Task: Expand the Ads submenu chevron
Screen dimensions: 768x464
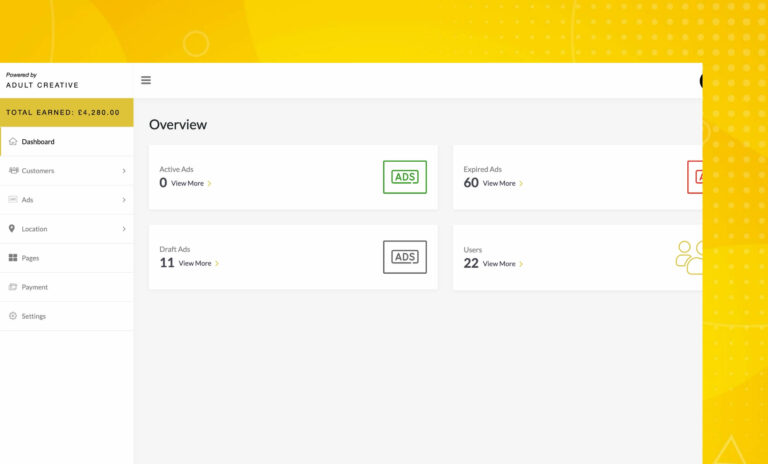Action: pos(124,200)
